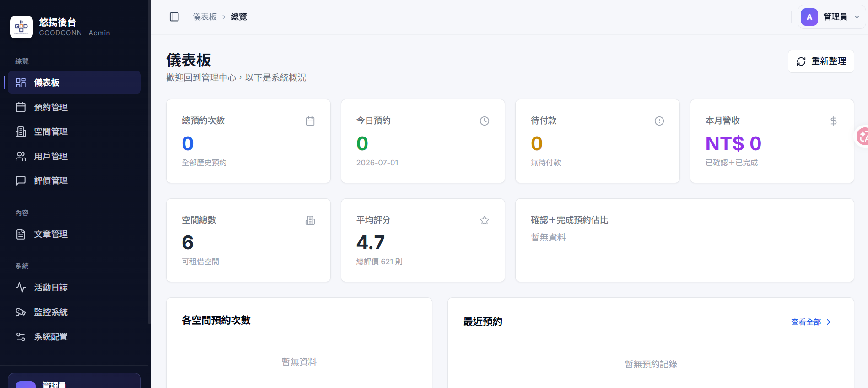The height and width of the screenshot is (388, 868).
Task: Open 查看全部 recent bookings link
Action: point(811,322)
